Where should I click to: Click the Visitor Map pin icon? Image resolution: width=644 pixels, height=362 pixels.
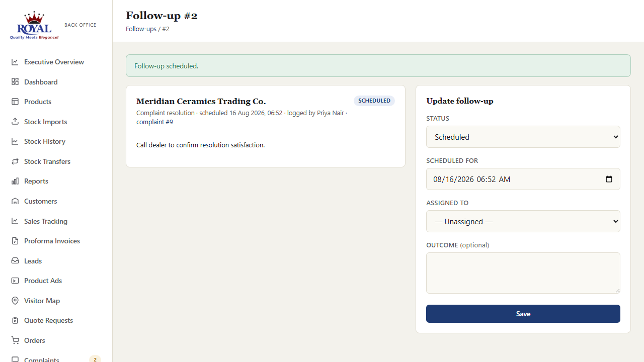click(x=15, y=301)
